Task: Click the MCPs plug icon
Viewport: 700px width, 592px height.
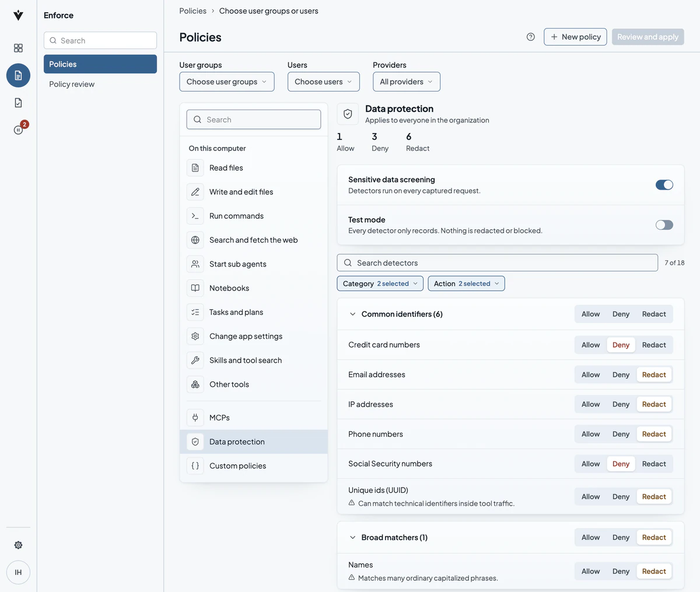Action: click(x=195, y=418)
